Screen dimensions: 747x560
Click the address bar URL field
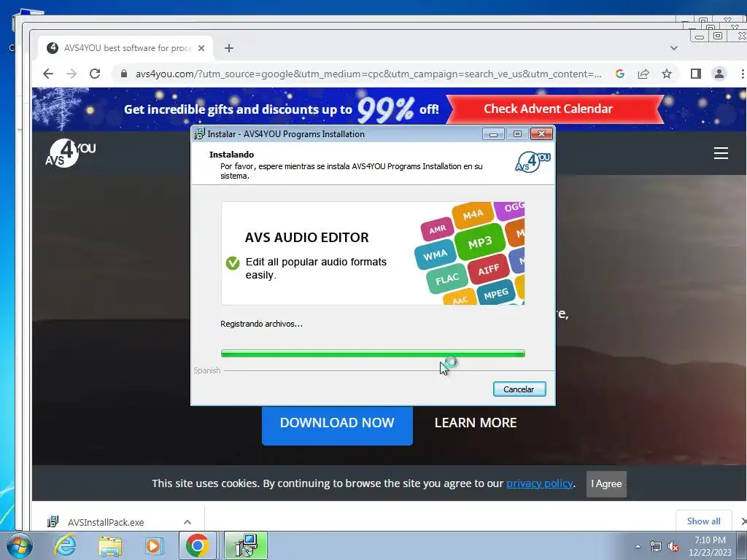[368, 74]
